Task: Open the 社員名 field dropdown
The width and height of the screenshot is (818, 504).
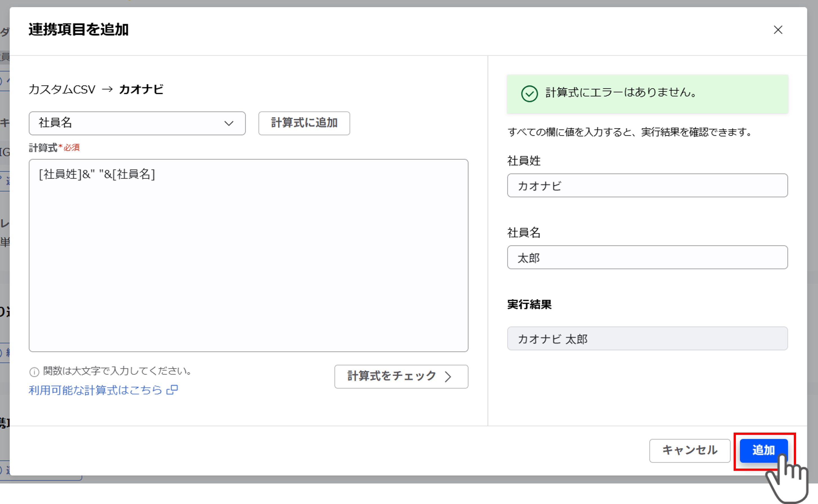Action: click(x=137, y=123)
